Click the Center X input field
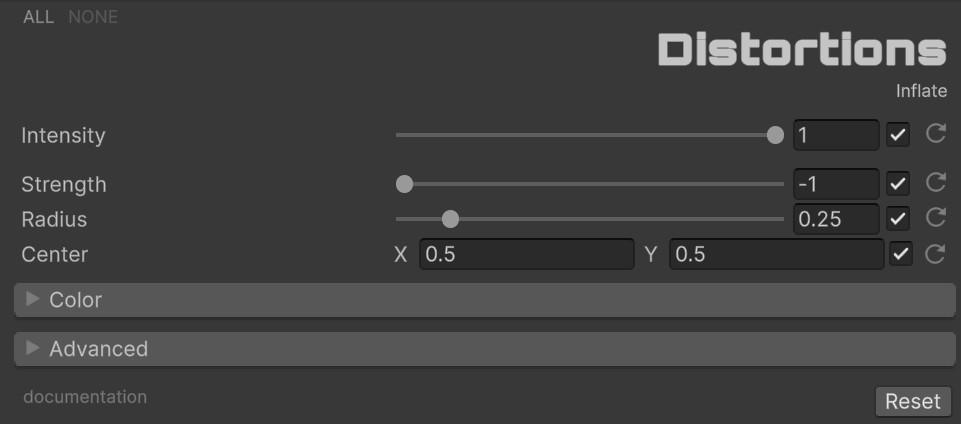The width and height of the screenshot is (961, 424). tap(526, 254)
